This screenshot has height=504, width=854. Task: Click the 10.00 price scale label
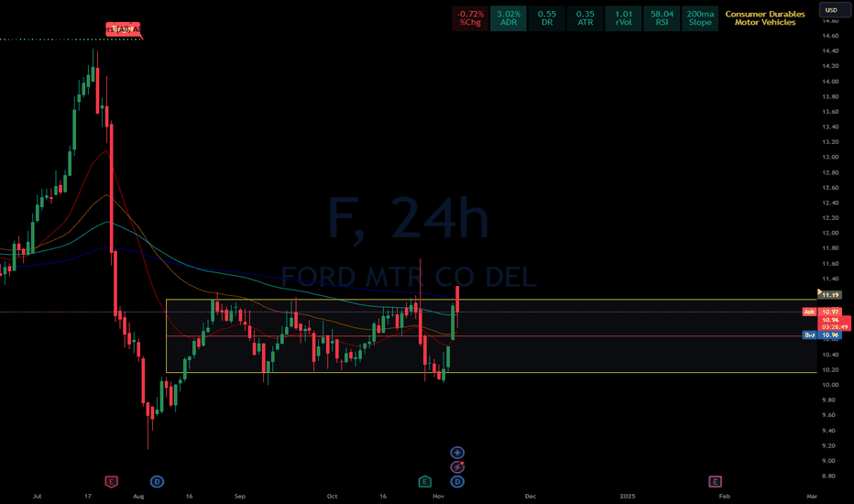point(830,385)
